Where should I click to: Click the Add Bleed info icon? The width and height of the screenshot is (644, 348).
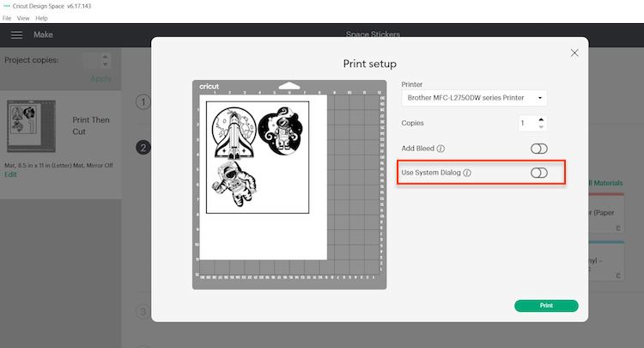tap(440, 149)
